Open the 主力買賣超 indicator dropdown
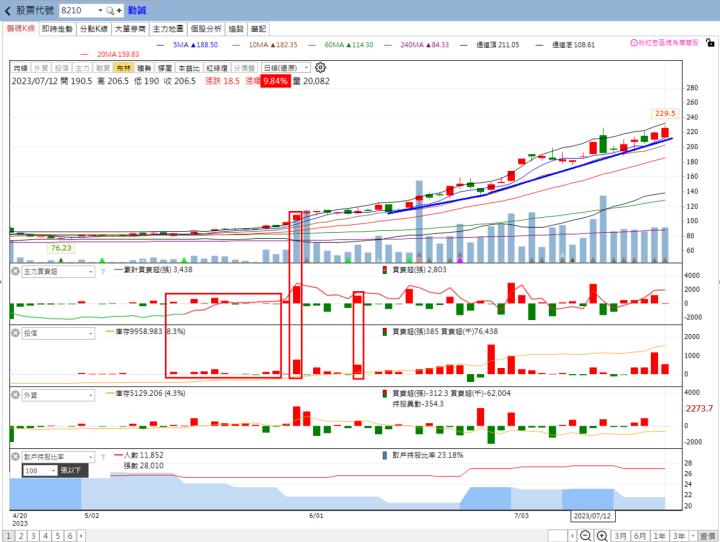The image size is (720, 542). (58, 271)
